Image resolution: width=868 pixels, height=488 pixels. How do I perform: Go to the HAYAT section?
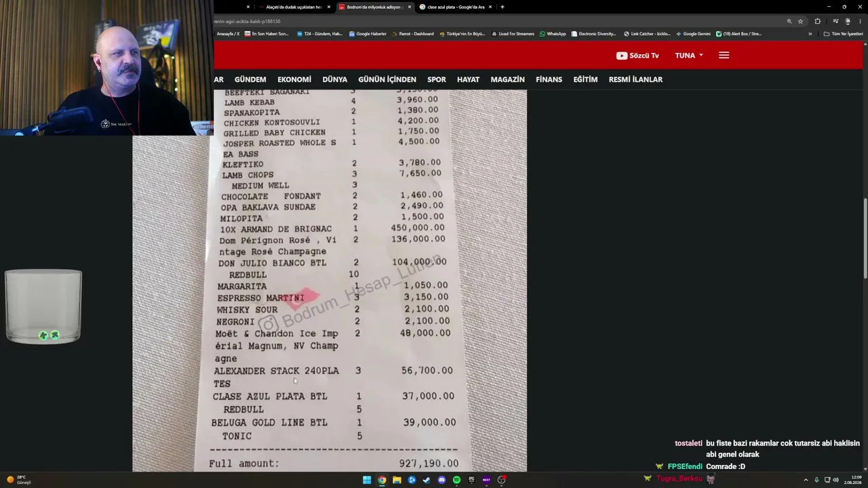(x=468, y=79)
